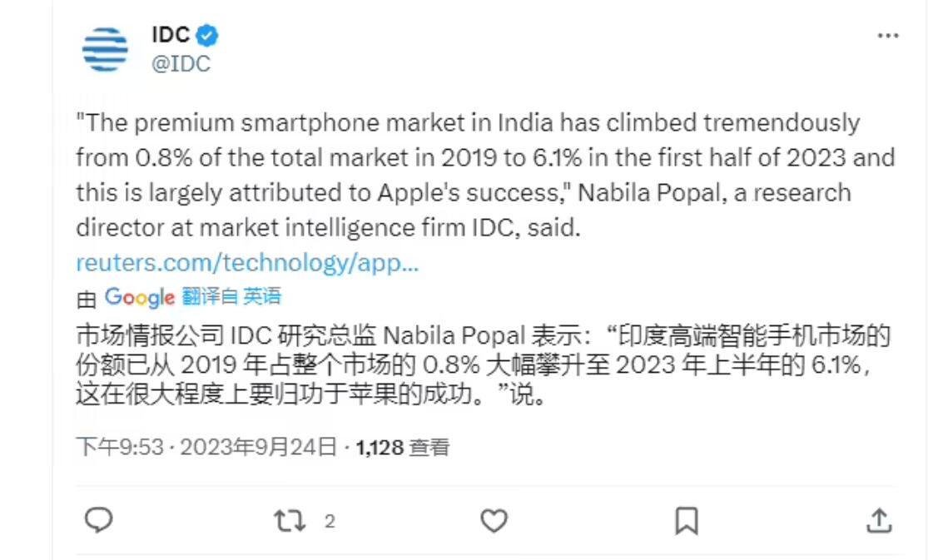Open the three-dot more options menu
Viewport: 928px width, 560px height.
(888, 37)
